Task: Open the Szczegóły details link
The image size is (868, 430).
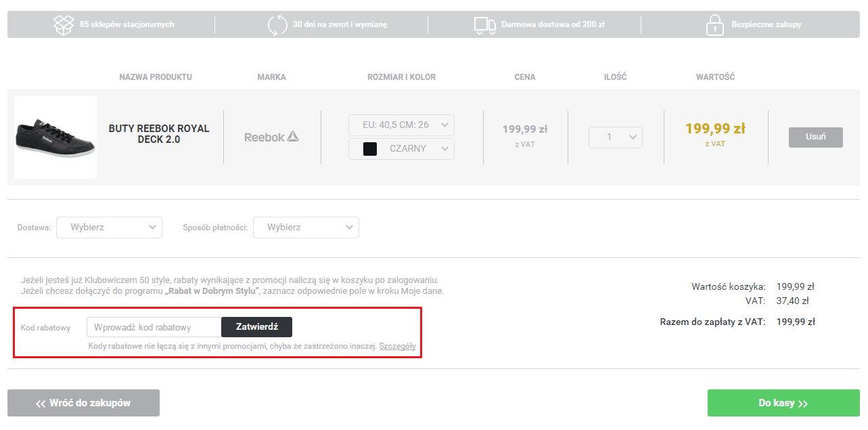Action: [x=397, y=346]
